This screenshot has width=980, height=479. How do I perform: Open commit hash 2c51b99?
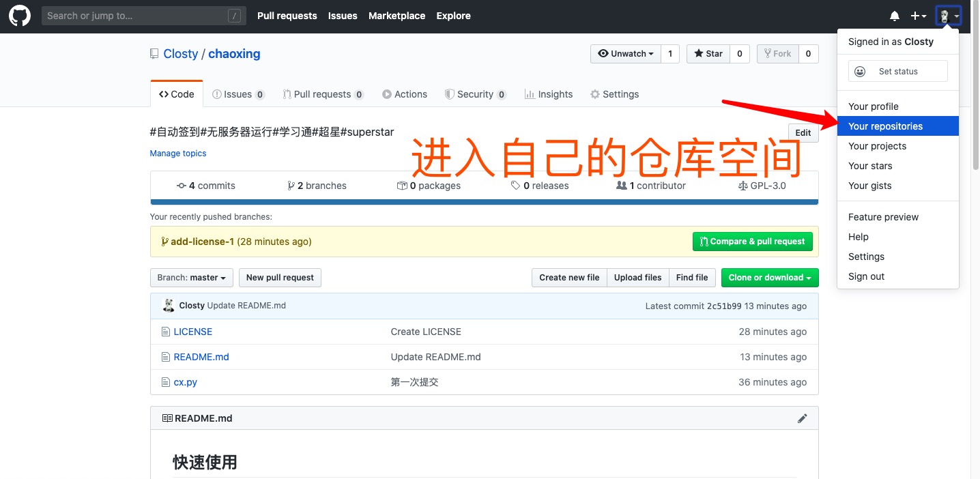[724, 306]
